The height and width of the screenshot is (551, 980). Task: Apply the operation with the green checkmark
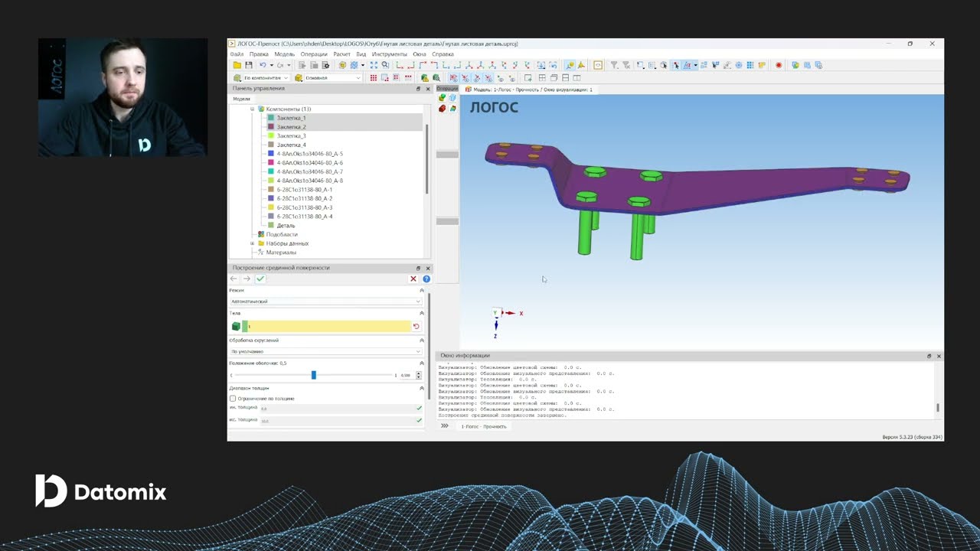coord(260,279)
